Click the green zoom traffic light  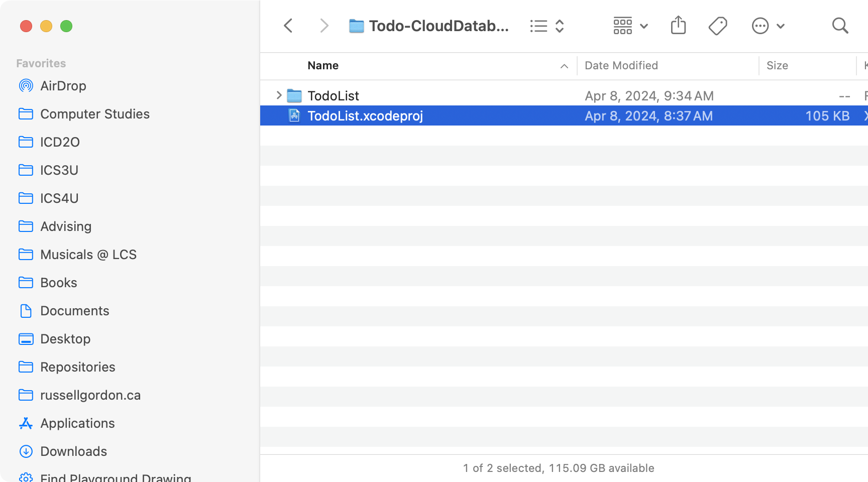pyautogui.click(x=66, y=26)
